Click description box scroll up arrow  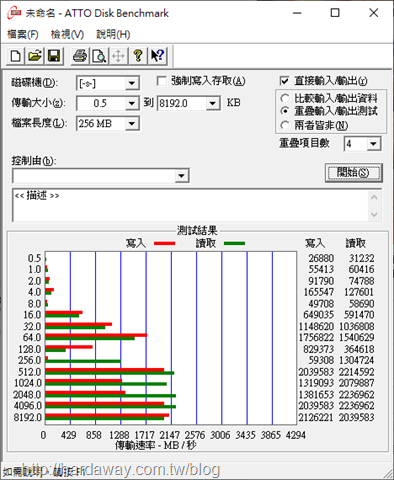pyautogui.click(x=374, y=197)
